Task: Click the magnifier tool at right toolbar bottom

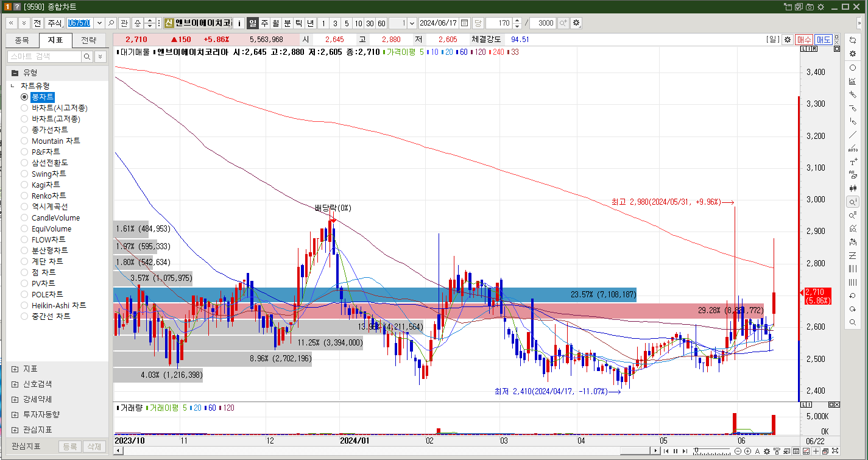Action: tap(853, 322)
